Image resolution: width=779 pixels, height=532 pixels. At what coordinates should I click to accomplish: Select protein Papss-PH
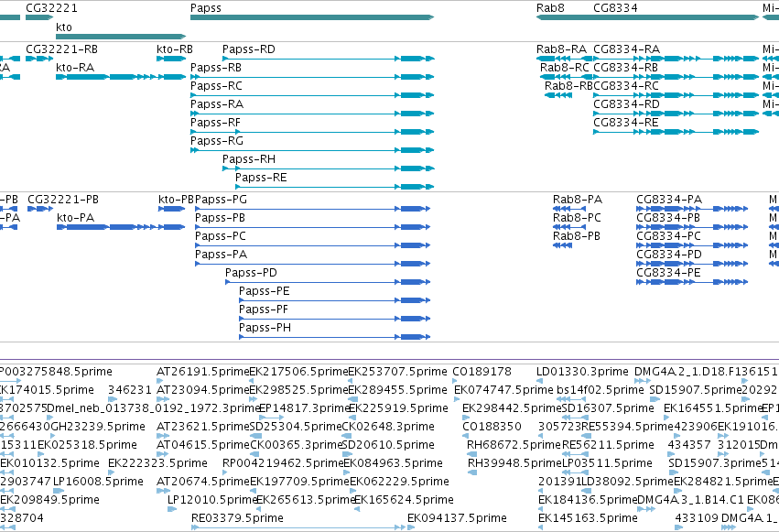tap(334, 337)
